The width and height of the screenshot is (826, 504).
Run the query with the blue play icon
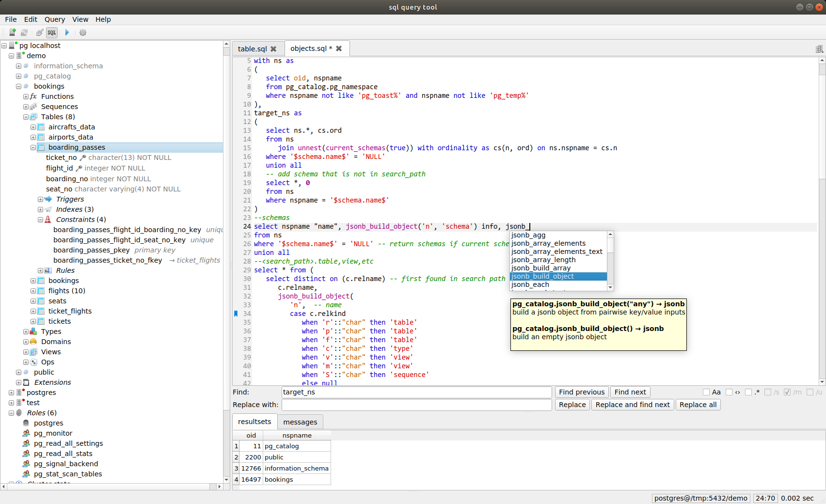(67, 32)
